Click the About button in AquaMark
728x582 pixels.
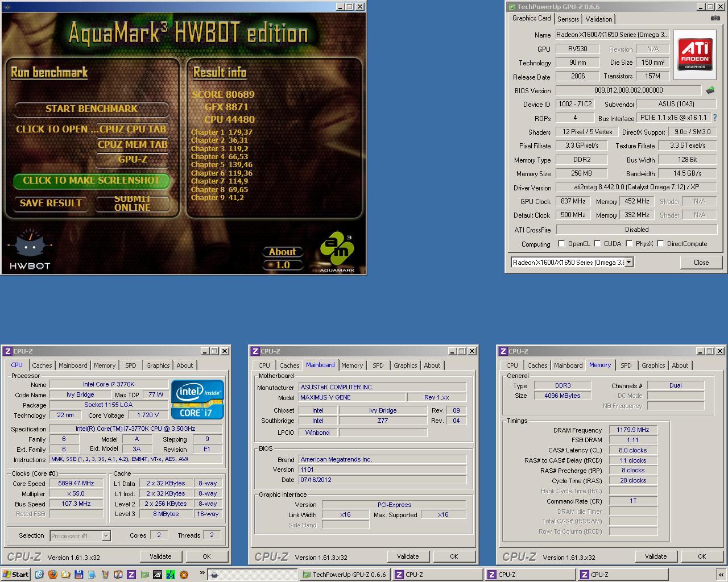pos(282,252)
